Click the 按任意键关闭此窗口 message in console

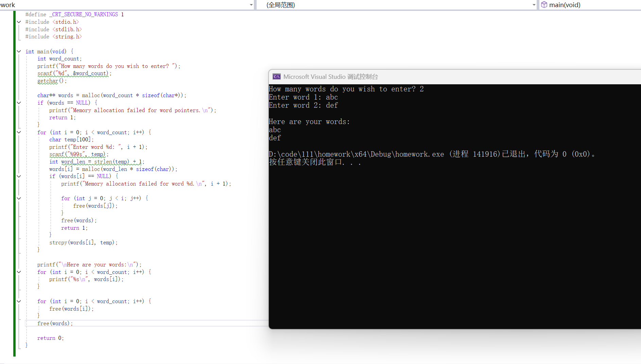pos(315,162)
